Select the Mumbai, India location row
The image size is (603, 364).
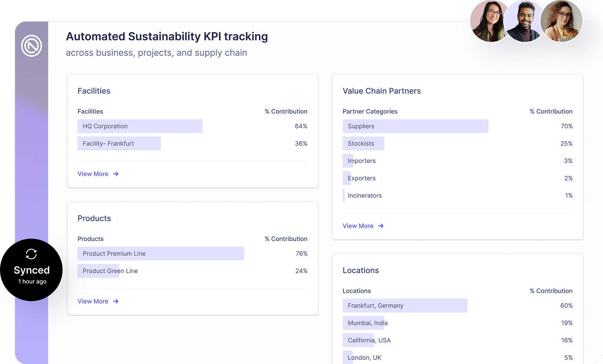pyautogui.click(x=458, y=323)
